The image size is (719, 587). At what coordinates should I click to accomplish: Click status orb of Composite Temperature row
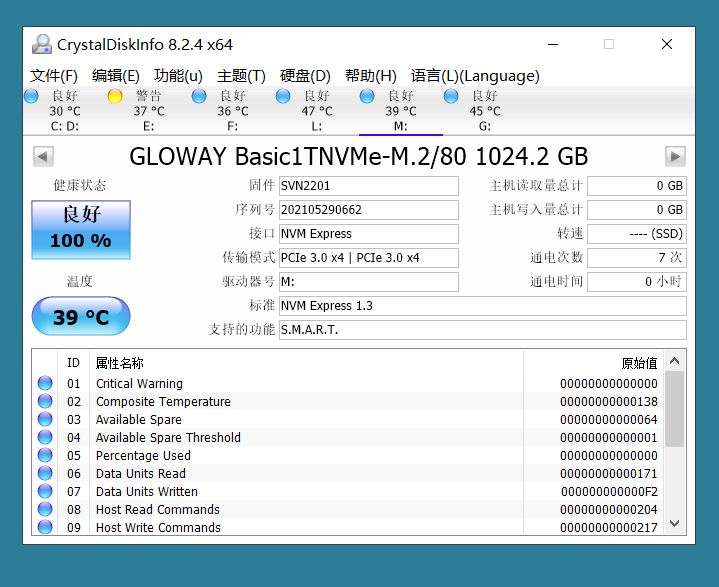tap(45, 401)
